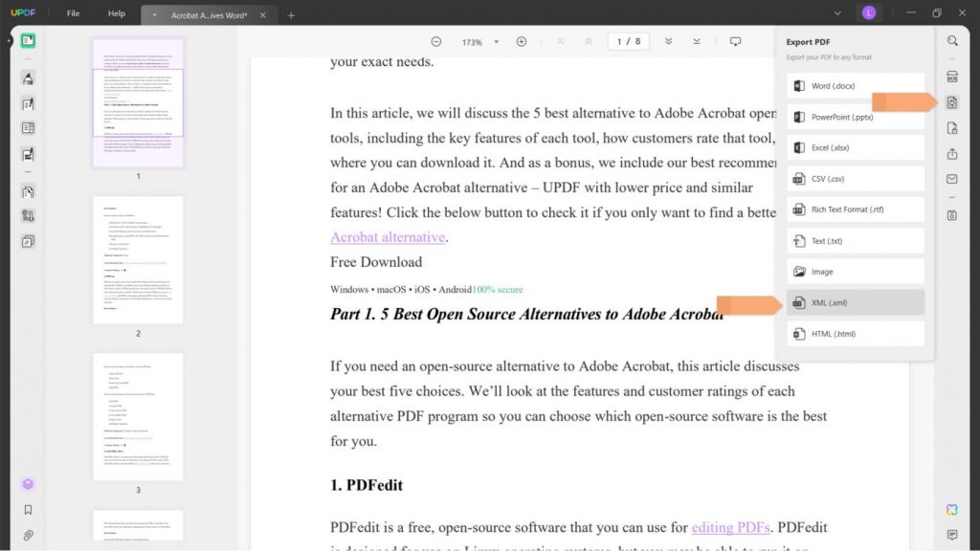
Task: Export as Word (.docx)
Action: pyautogui.click(x=856, y=85)
